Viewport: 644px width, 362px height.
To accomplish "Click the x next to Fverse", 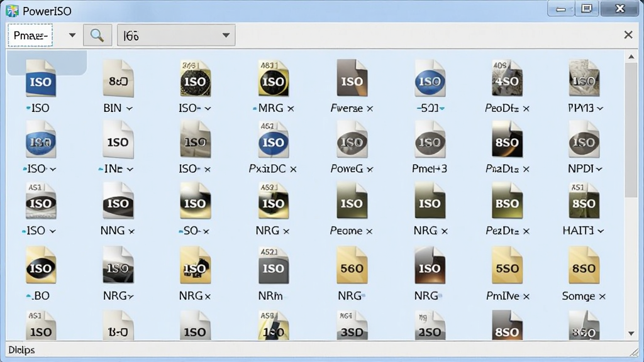I will [x=370, y=108].
